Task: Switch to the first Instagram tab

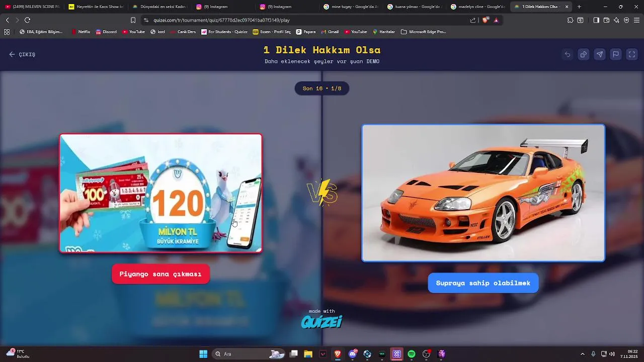Action: point(222,7)
